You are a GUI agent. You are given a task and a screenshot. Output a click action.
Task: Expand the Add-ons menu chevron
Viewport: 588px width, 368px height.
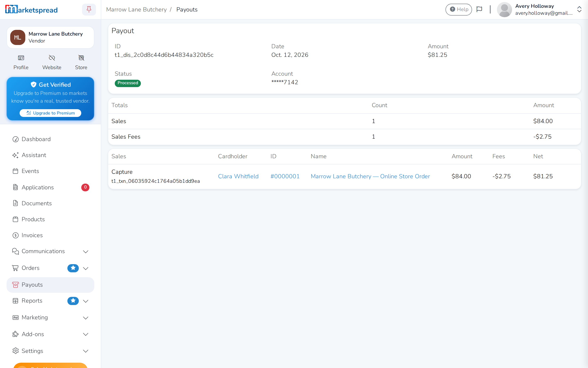point(86,334)
